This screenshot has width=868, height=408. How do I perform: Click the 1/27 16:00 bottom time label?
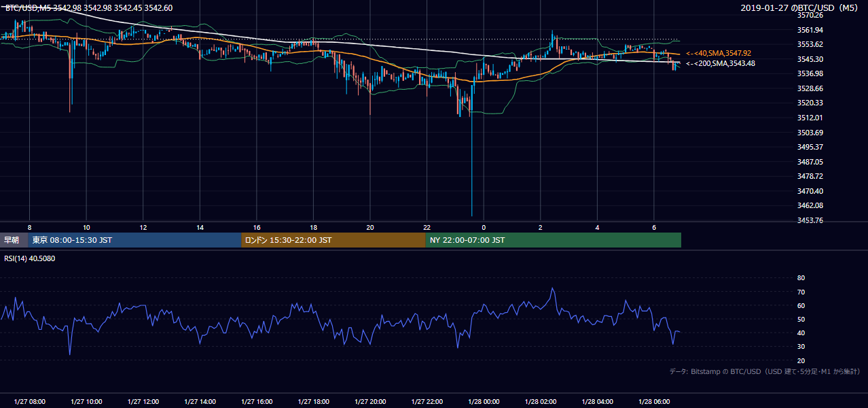tap(257, 401)
